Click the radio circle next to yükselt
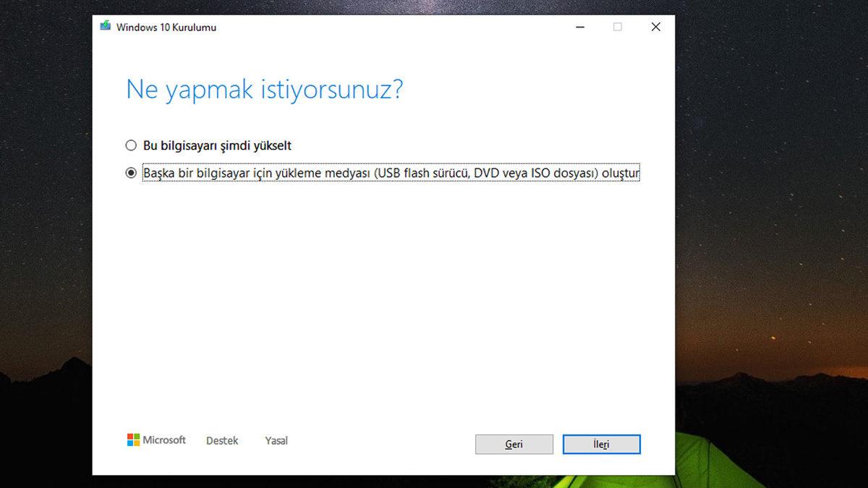 [131, 145]
